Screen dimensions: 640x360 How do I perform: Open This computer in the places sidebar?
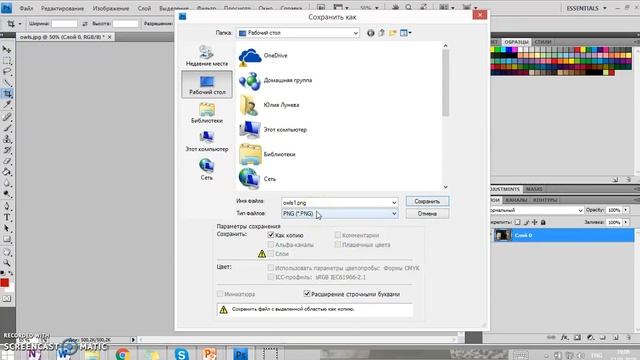pyautogui.click(x=207, y=141)
